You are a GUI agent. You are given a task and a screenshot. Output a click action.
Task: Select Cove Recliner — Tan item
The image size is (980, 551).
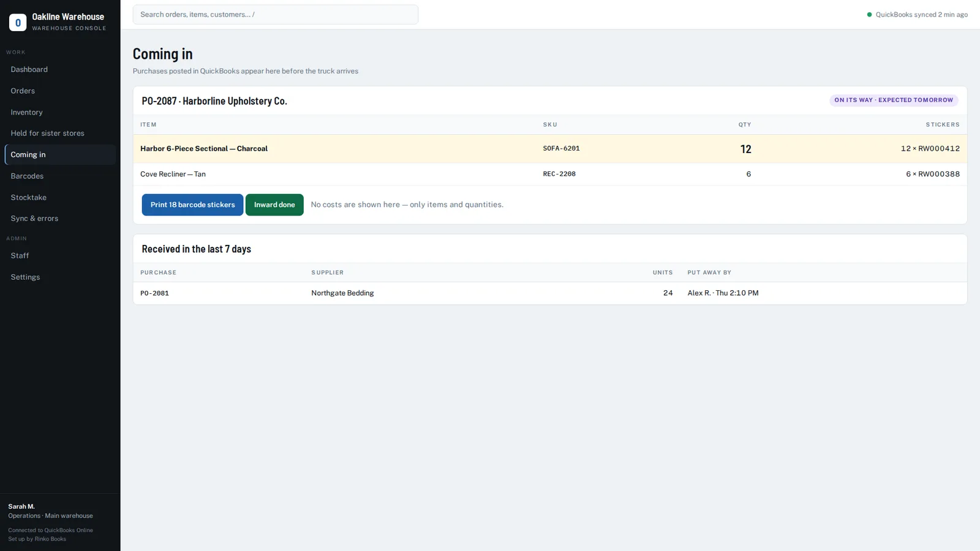(173, 174)
